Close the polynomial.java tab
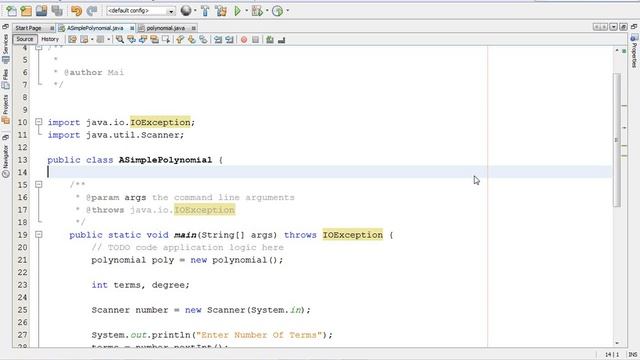 [x=193, y=28]
